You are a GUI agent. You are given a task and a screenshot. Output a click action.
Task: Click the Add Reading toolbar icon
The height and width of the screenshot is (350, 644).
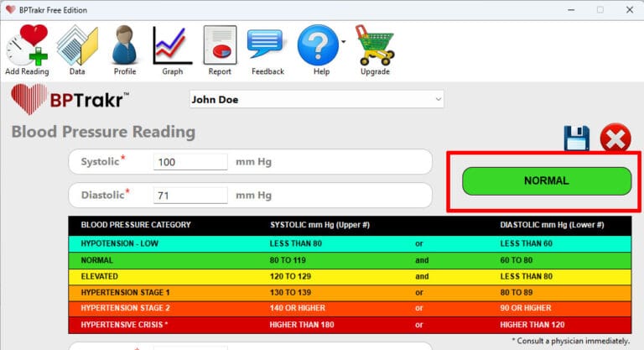click(28, 45)
